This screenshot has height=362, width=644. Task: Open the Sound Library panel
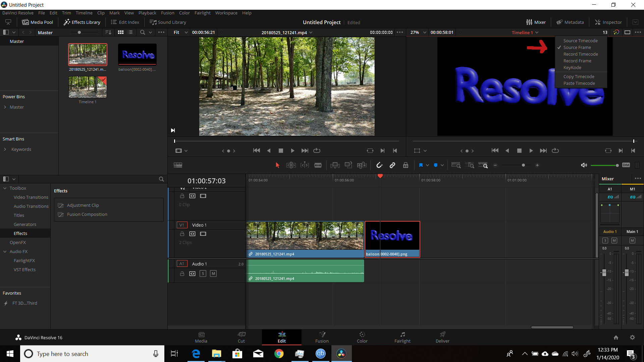coord(168,22)
